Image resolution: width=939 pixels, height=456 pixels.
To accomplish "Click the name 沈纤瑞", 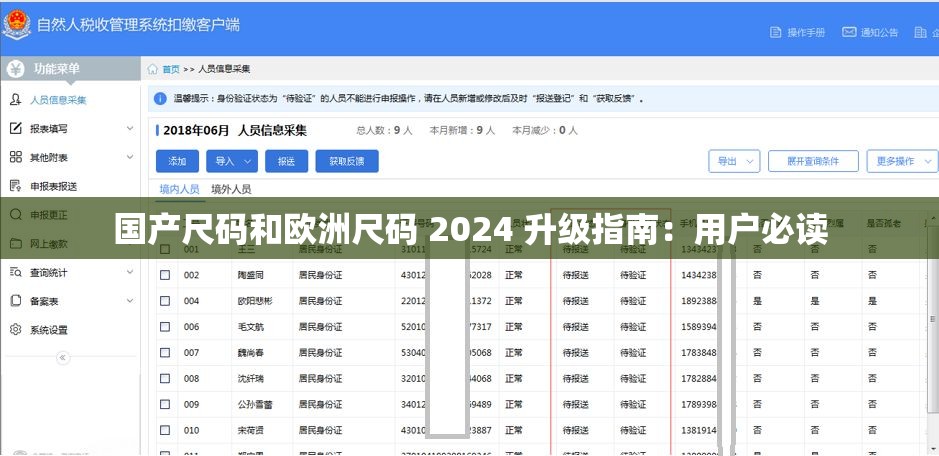I will [x=250, y=379].
